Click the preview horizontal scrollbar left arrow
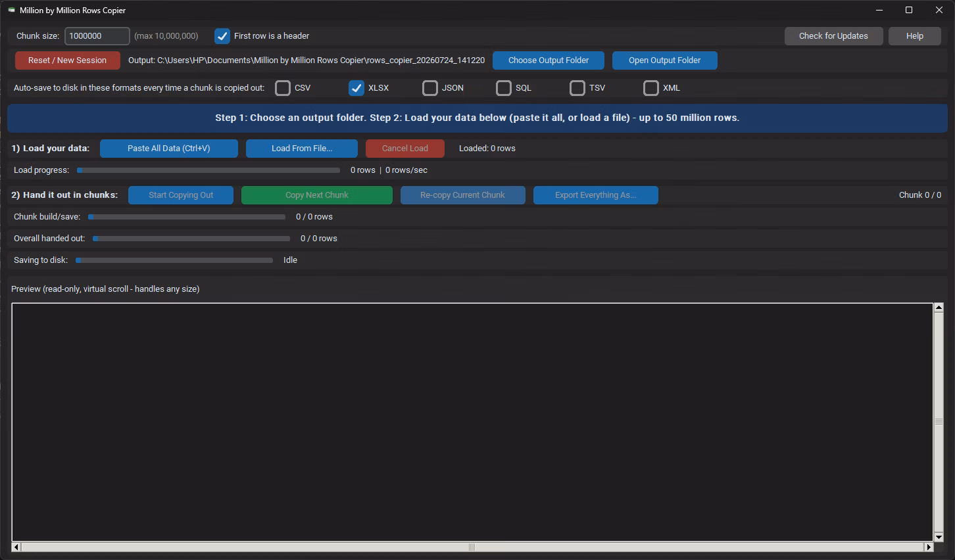955x560 pixels. pyautogui.click(x=16, y=547)
